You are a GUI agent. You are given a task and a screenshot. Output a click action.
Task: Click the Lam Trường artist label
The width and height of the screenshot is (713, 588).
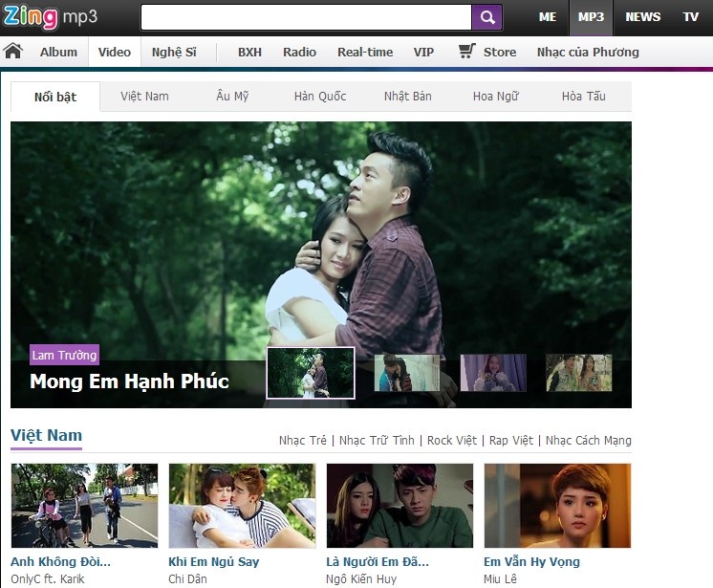64,356
